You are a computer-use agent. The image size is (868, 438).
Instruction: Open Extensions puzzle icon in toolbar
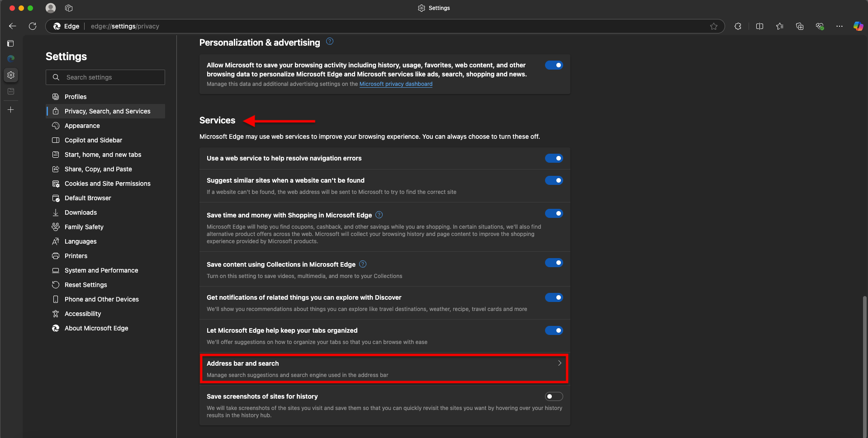pos(738,26)
